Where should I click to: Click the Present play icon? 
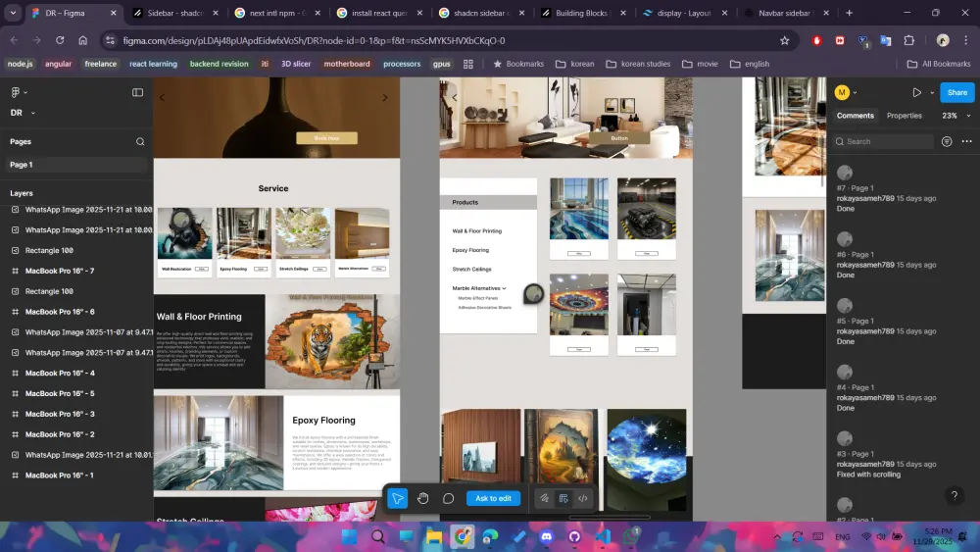[x=916, y=92]
